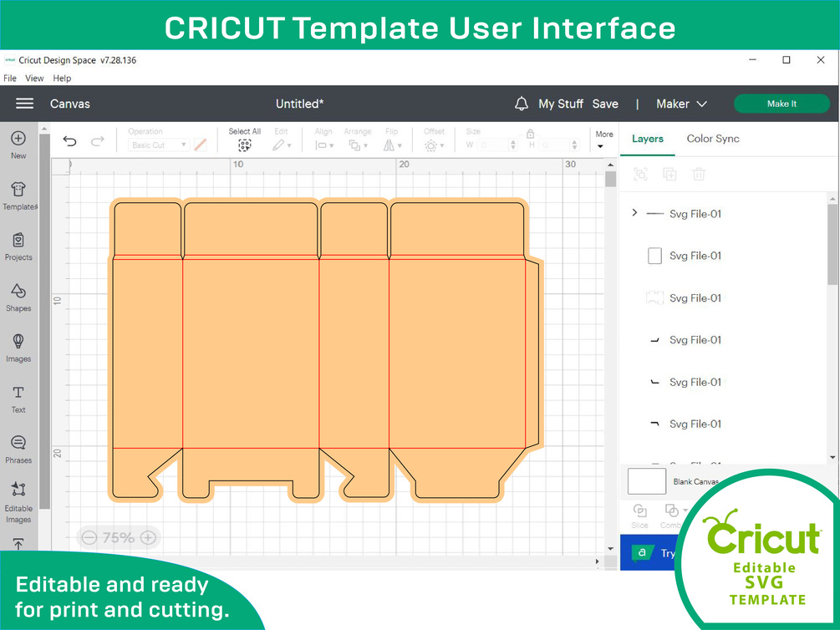This screenshot has width=840, height=630.
Task: Toggle the size lock aspect ratio icon
Action: tap(531, 133)
